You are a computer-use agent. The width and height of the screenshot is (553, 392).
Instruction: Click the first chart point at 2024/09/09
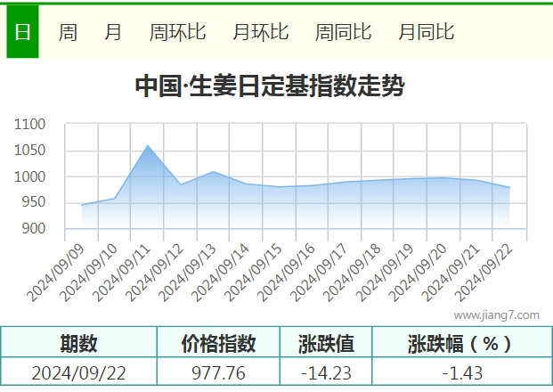coord(82,205)
